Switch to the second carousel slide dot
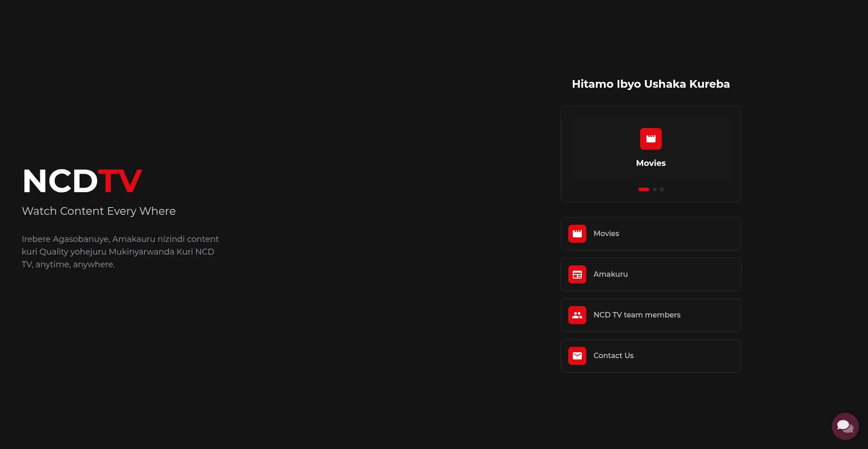 655,189
